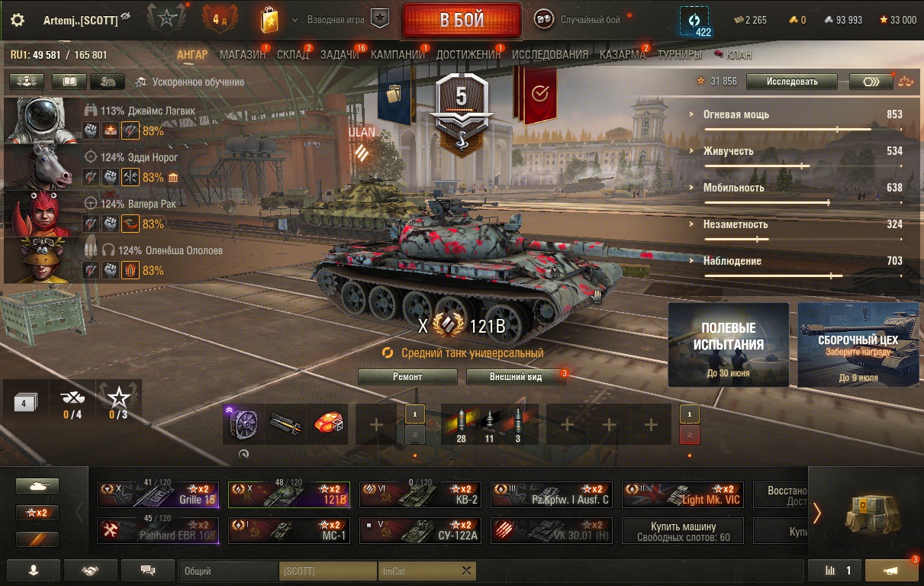Expand the Взводная игра dropdown arrow
924x586 pixels.
coord(295,20)
